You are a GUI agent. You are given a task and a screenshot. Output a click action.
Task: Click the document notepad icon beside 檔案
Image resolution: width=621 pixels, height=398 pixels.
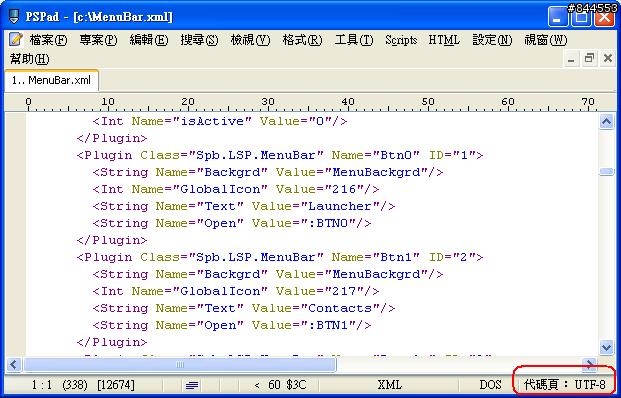tap(16, 39)
